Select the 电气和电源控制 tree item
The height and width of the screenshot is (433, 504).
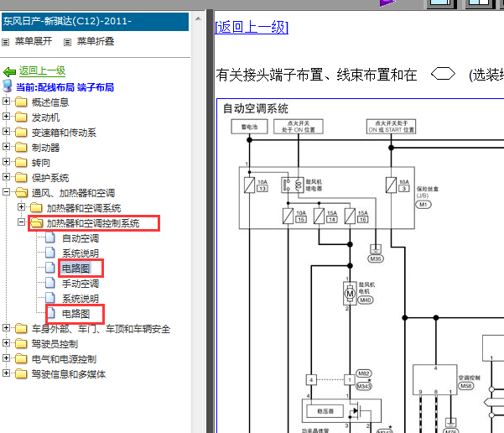64,359
